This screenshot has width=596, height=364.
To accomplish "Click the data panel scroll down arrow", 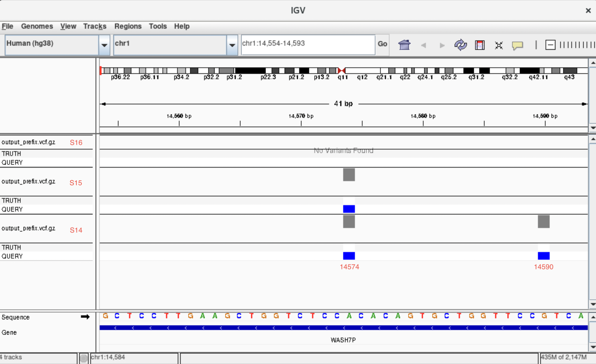I will click(x=592, y=304).
